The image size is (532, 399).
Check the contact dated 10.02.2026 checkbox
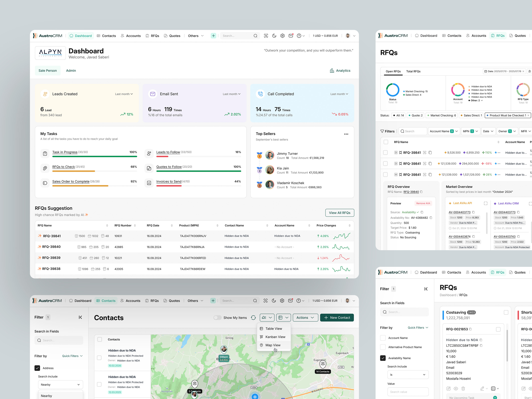coord(99,358)
